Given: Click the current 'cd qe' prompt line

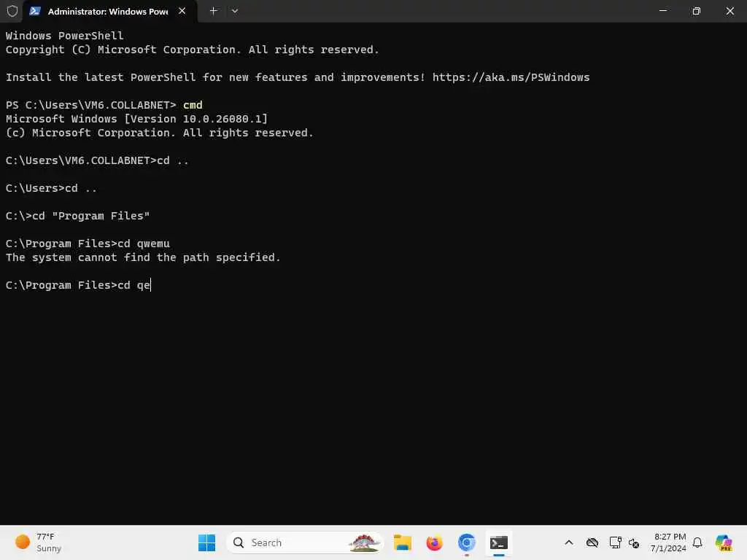Looking at the screenshot, I should point(78,285).
